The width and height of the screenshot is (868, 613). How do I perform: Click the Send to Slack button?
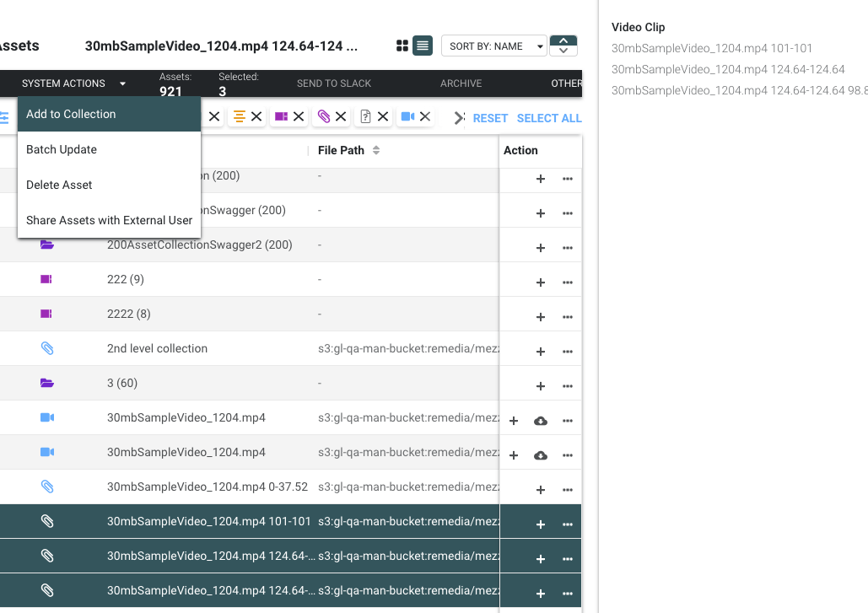(x=334, y=83)
